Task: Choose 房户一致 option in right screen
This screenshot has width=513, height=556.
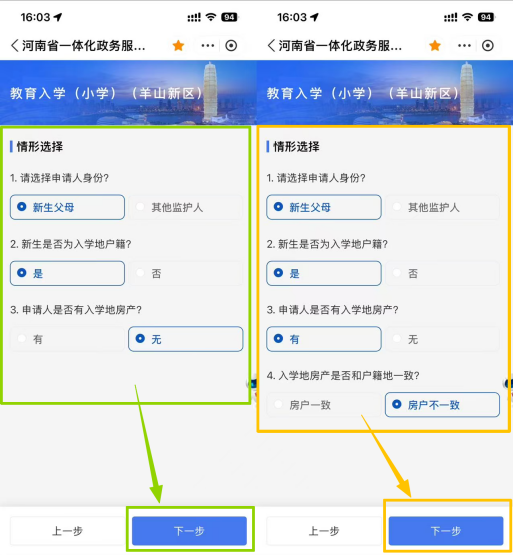Action: click(x=324, y=405)
